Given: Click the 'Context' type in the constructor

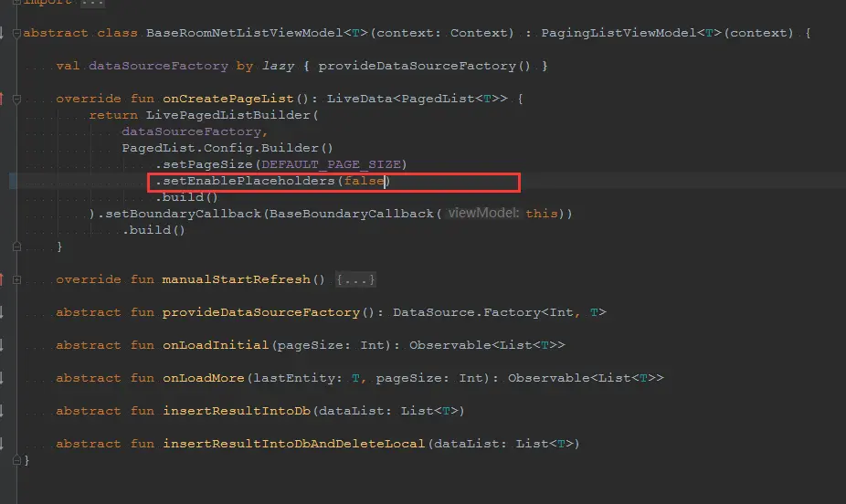Looking at the screenshot, I should tap(479, 33).
